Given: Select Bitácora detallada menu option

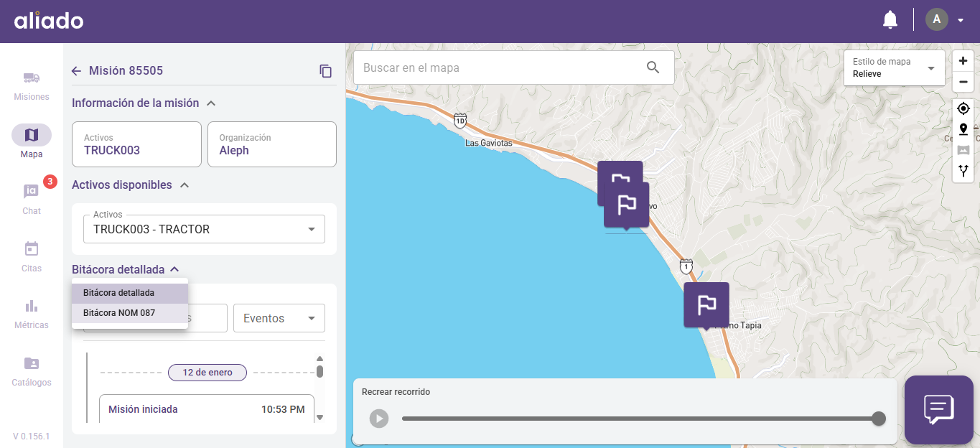Looking at the screenshot, I should pos(119,293).
